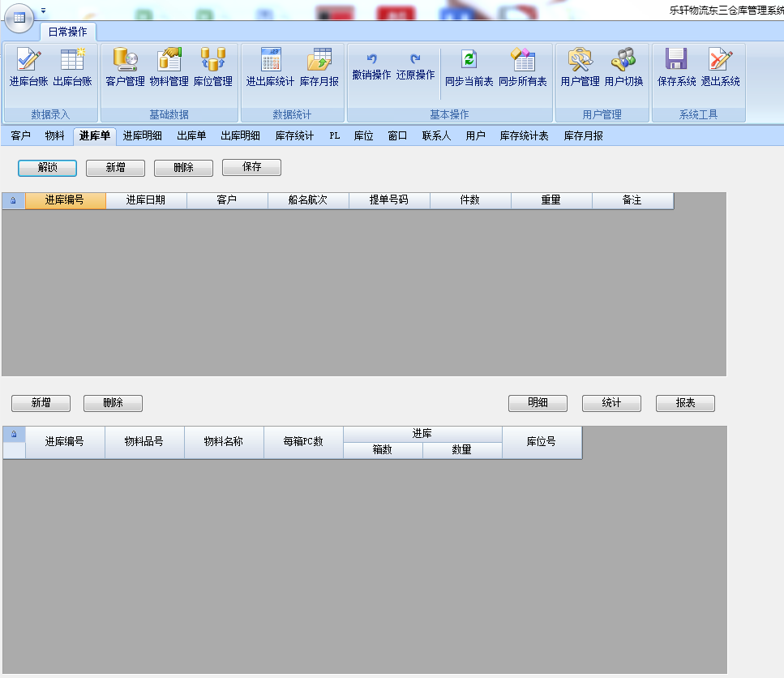The width and height of the screenshot is (784, 678).
Task: Click 箱数 sub-column header
Action: 383,450
